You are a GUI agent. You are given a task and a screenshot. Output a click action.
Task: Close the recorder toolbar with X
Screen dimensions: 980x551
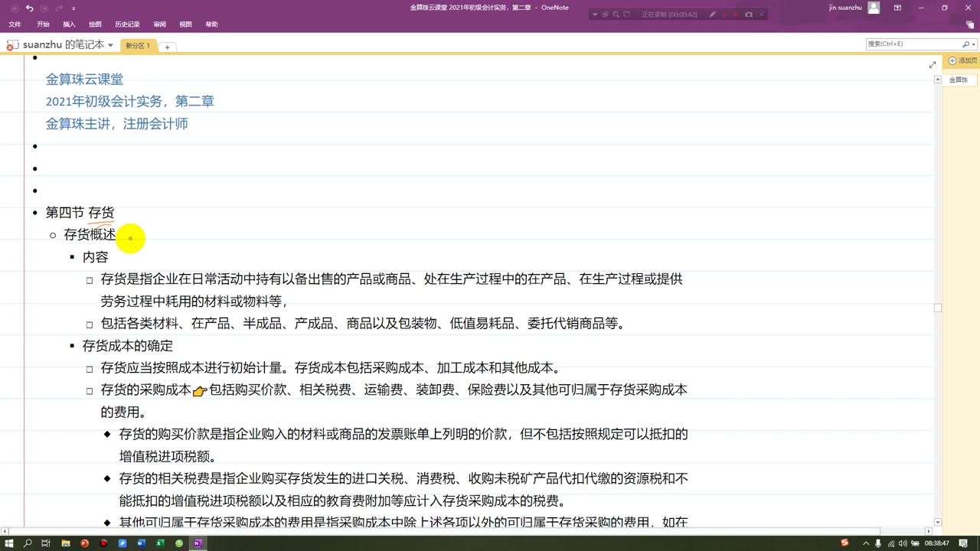coord(762,15)
